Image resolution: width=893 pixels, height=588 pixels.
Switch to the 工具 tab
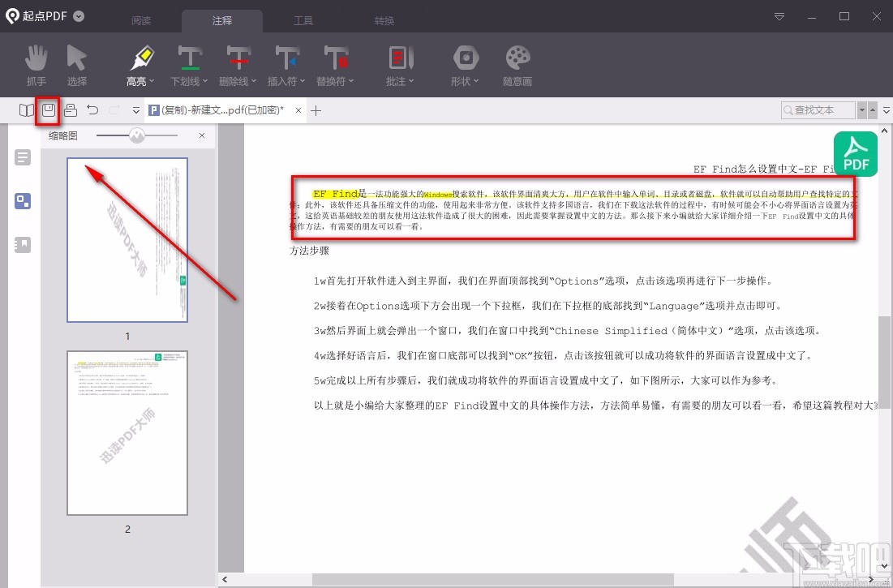click(303, 21)
